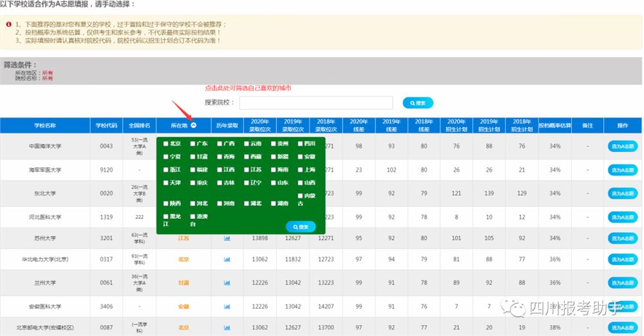Check the 云南 region checkbox
644x336 pixels.
point(247,144)
